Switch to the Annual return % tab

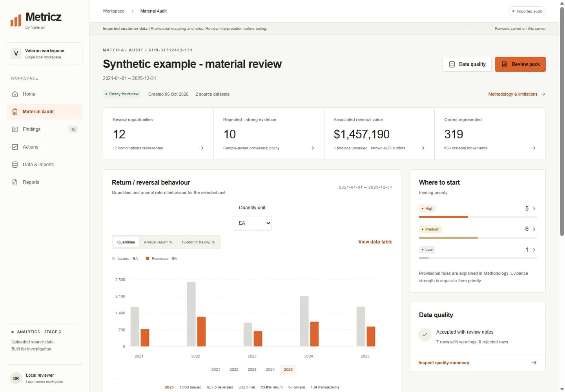point(158,242)
